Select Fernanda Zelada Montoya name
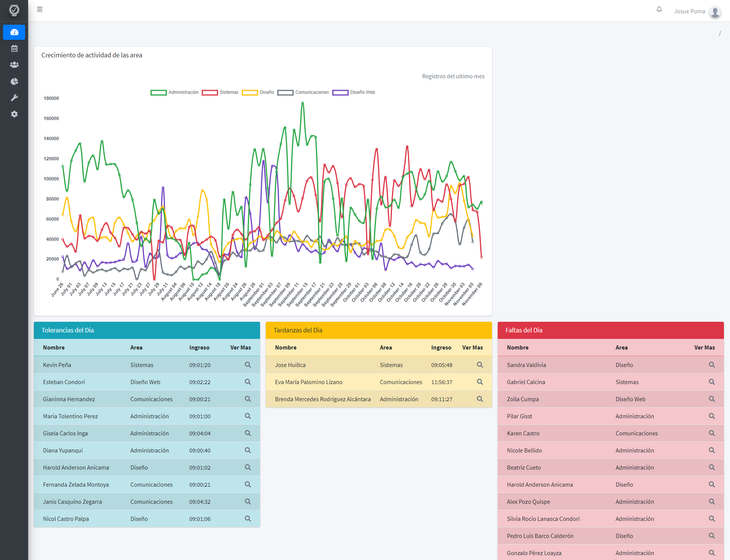730x560 pixels. click(x=76, y=484)
